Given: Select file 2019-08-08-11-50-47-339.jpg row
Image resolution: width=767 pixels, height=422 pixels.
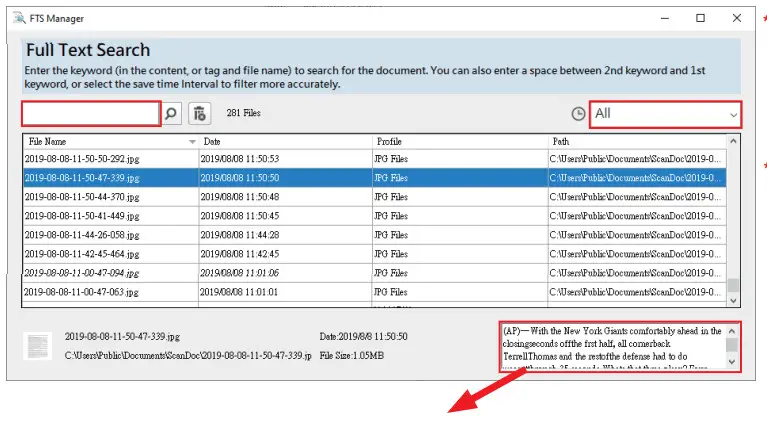Looking at the screenshot, I should click(x=375, y=178).
